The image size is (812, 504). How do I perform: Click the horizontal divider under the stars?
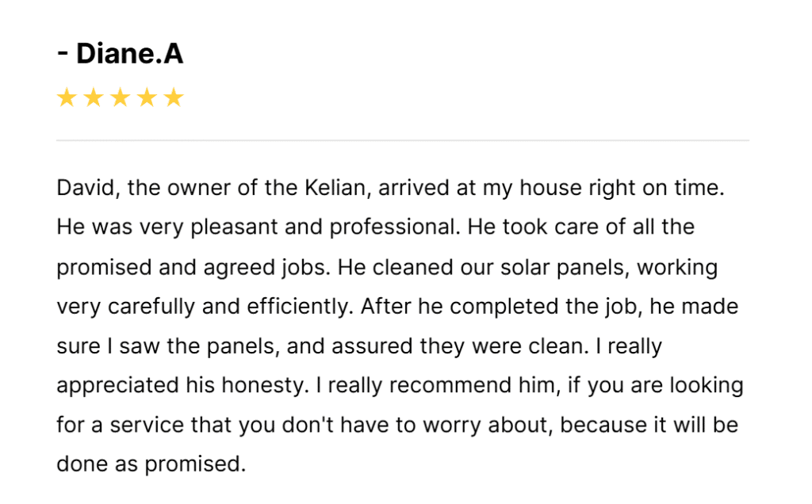coord(403,140)
